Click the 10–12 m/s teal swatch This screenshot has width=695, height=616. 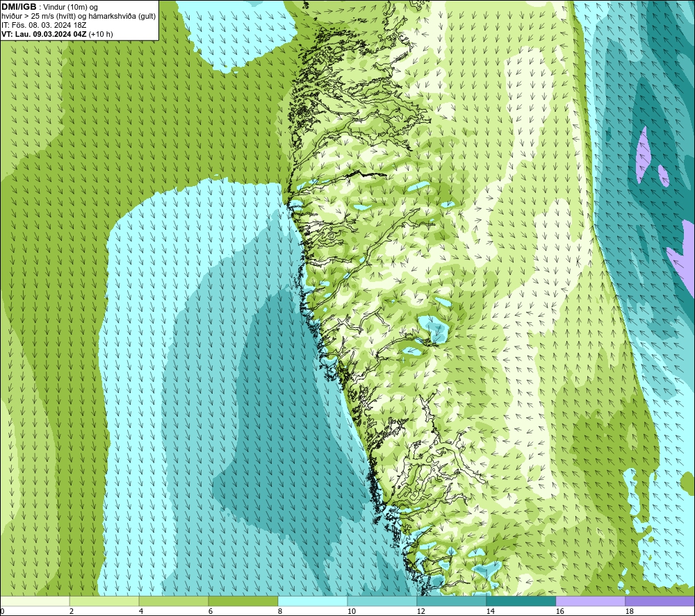click(x=382, y=601)
